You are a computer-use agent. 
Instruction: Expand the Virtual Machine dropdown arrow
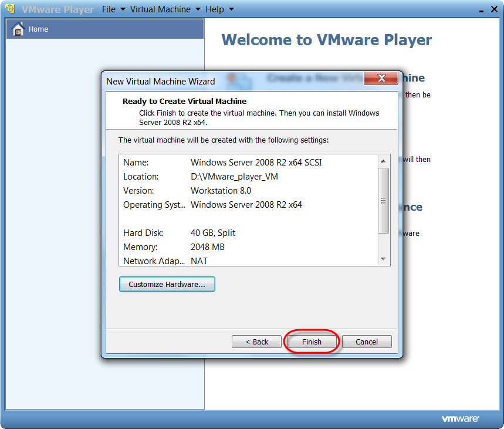[198, 9]
